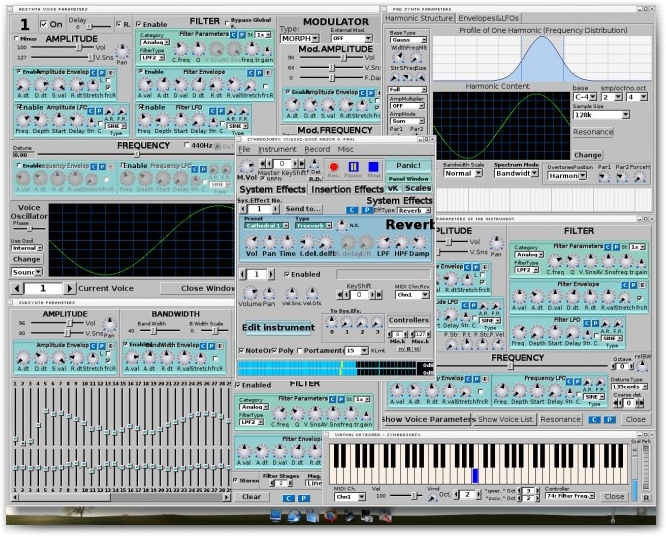
Task: Open the MIDI Chn.Rcv Chn1 dropdown
Action: [x=412, y=295]
